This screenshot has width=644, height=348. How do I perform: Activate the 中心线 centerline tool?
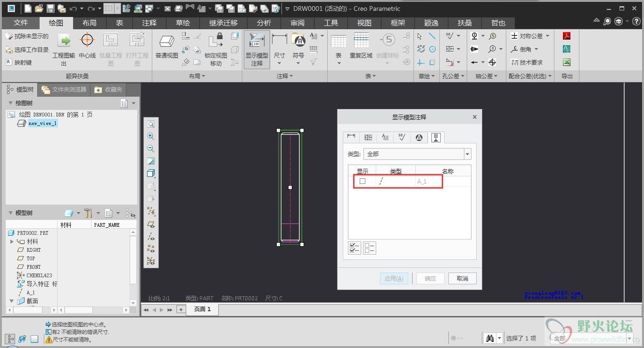pyautogui.click(x=87, y=46)
